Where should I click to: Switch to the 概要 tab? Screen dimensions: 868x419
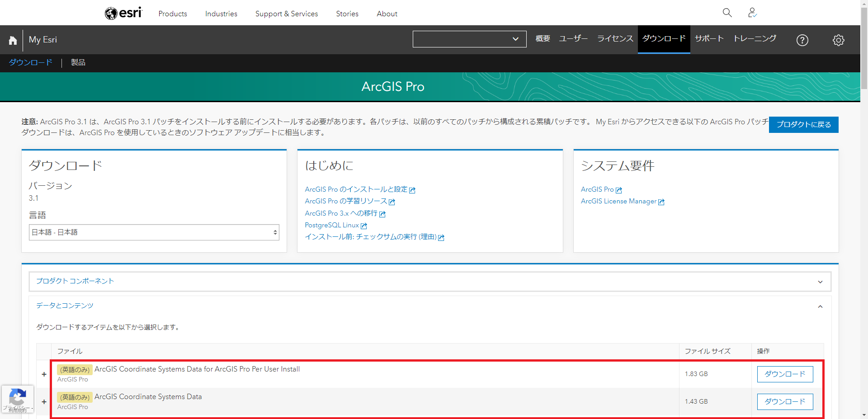(x=543, y=39)
